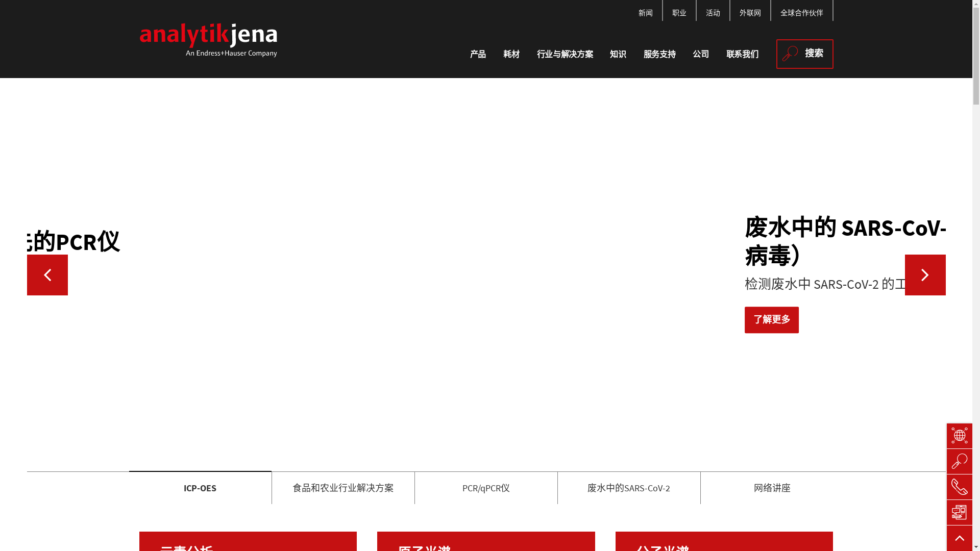Open 联系我们 in main navigation
Screen dimensions: 980x551
pyautogui.click(x=742, y=54)
